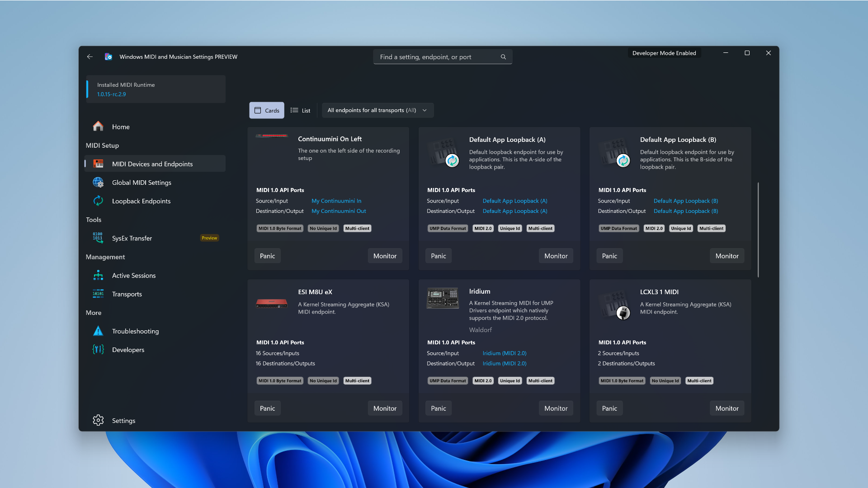Click the back arrow at top left
The width and height of the screenshot is (868, 488).
click(x=90, y=56)
